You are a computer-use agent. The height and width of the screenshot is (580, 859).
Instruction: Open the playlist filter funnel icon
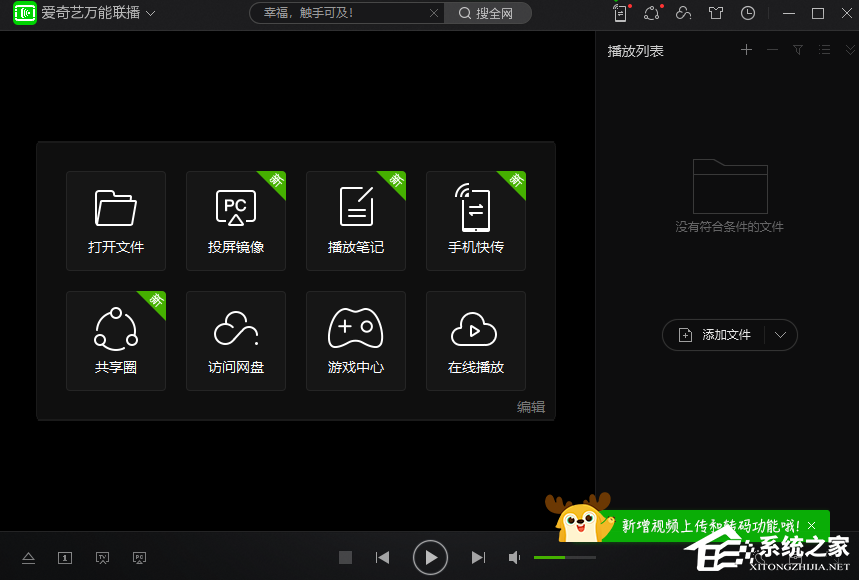798,50
